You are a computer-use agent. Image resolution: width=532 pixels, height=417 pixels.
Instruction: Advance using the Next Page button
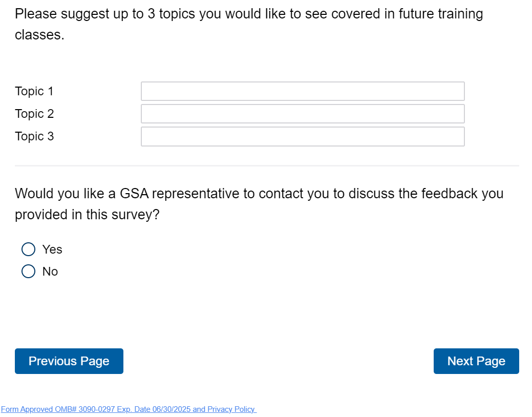[476, 361]
